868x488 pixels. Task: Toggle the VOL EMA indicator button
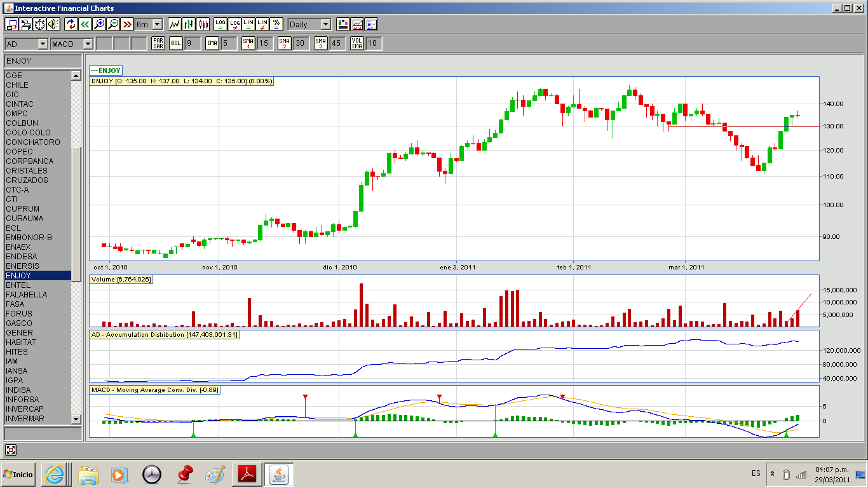click(357, 43)
